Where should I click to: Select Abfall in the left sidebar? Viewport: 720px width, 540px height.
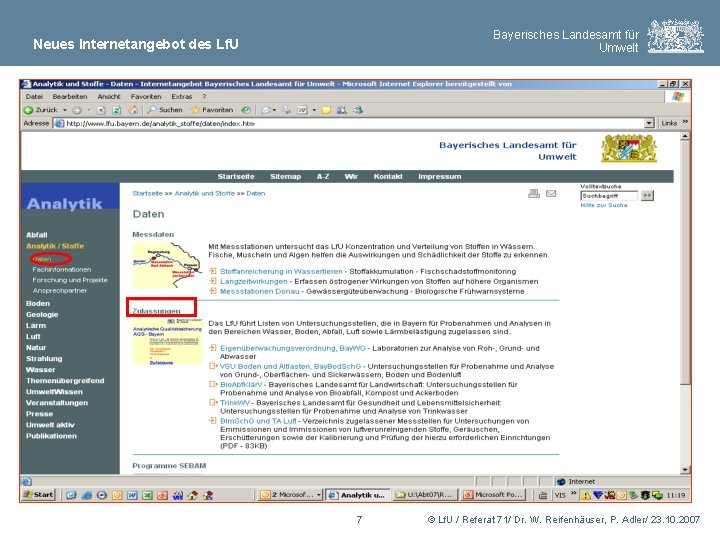coord(36,235)
